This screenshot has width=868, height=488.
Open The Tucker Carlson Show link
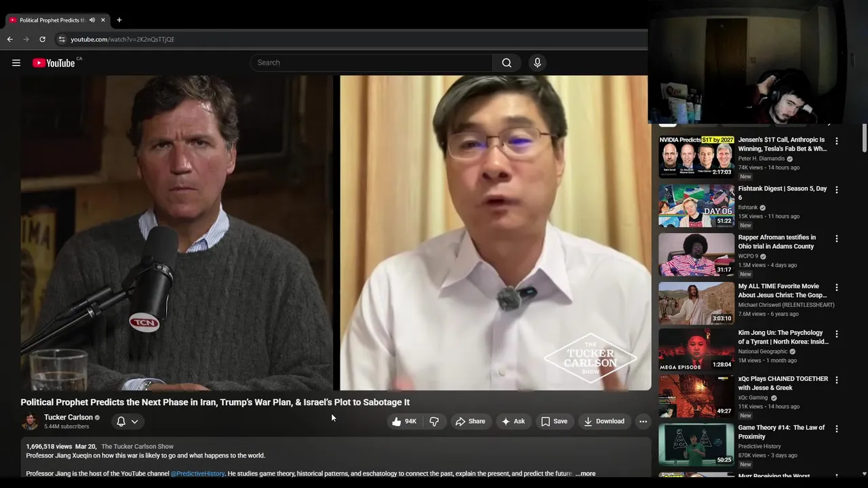pyautogui.click(x=138, y=447)
